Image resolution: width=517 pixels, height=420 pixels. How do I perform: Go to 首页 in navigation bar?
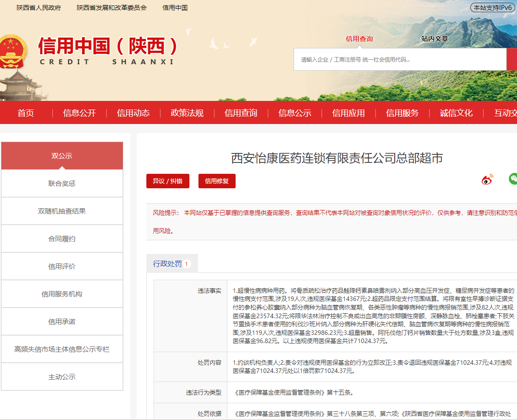26,113
